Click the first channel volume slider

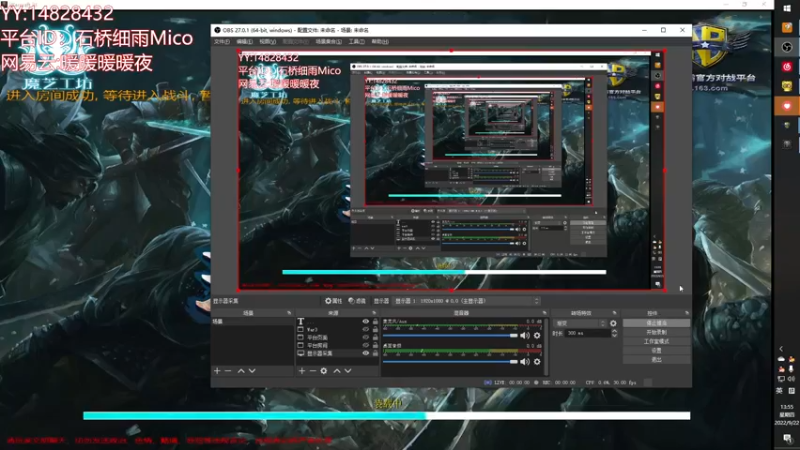(450, 335)
